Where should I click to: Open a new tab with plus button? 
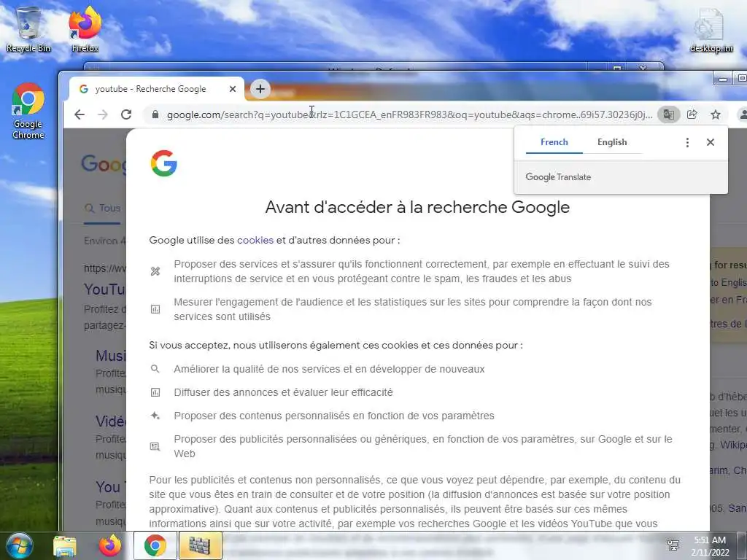260,89
